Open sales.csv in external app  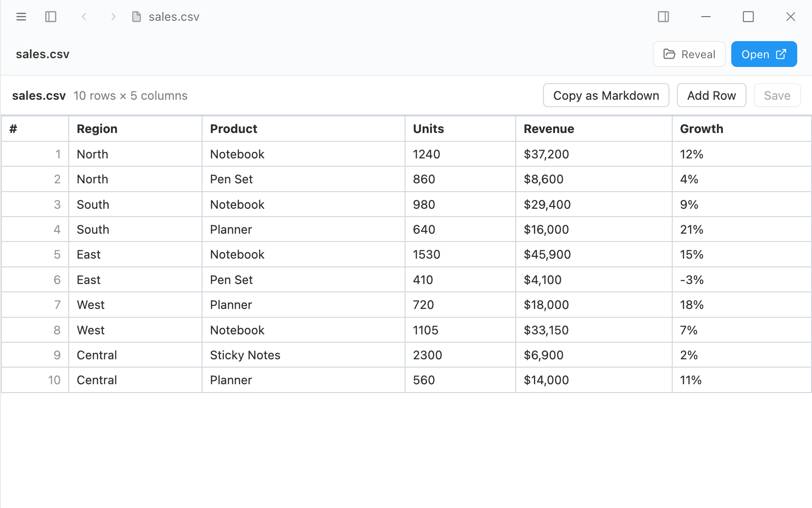764,54
